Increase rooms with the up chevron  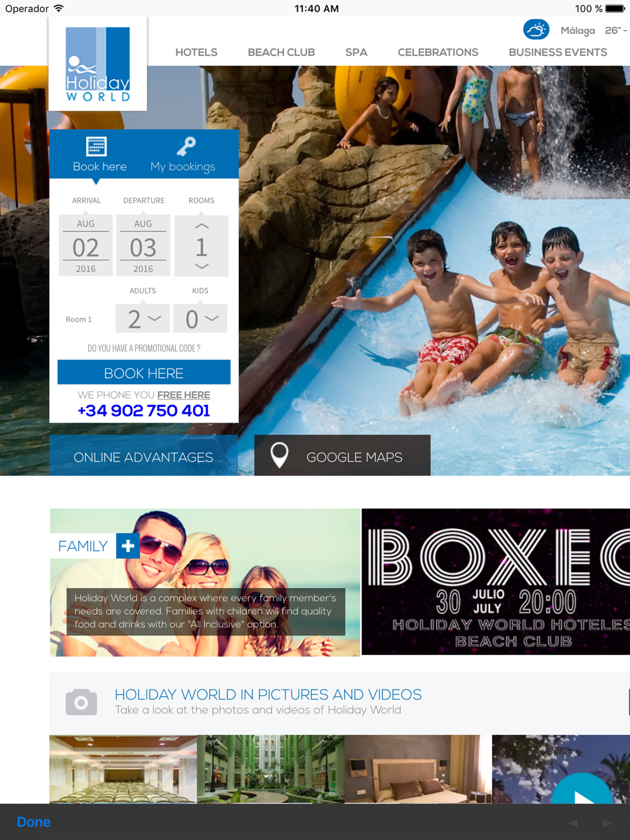tap(202, 225)
